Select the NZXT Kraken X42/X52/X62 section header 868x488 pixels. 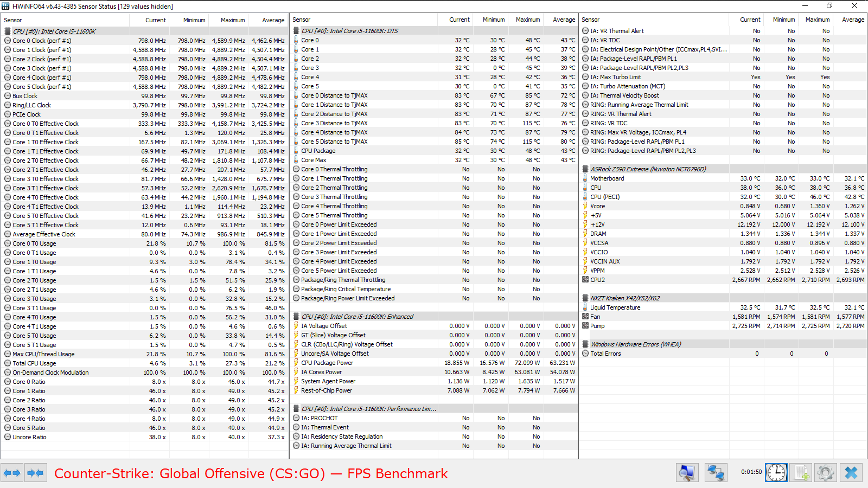(723, 298)
